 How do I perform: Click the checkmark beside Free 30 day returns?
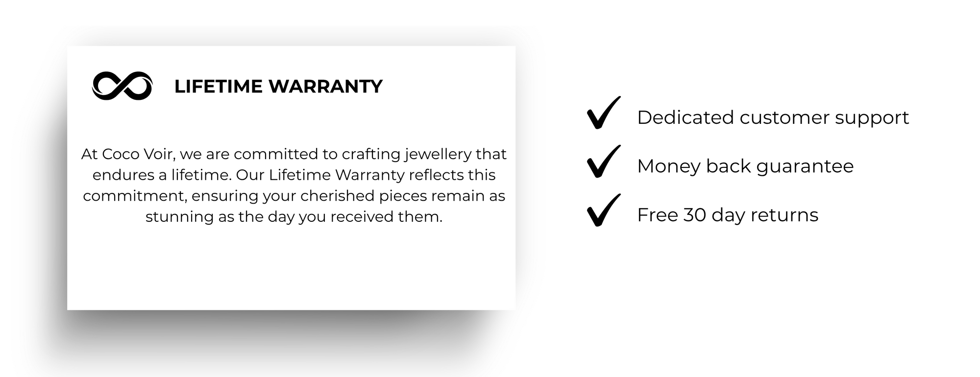point(603,211)
